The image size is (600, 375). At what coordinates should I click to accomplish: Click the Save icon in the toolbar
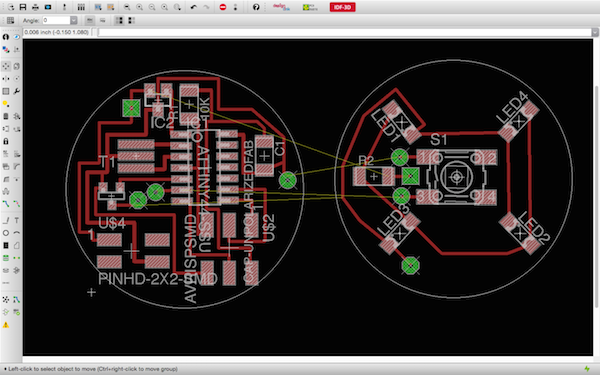click(23, 7)
